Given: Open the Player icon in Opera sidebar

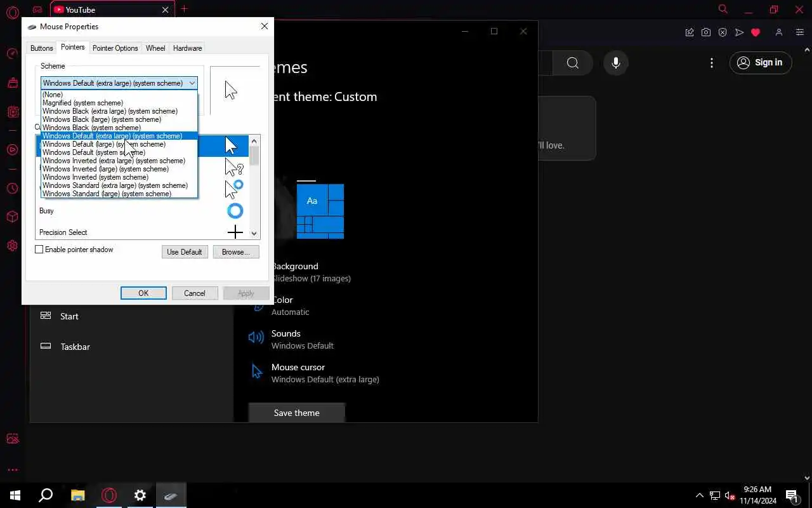Looking at the screenshot, I should click(x=12, y=150).
